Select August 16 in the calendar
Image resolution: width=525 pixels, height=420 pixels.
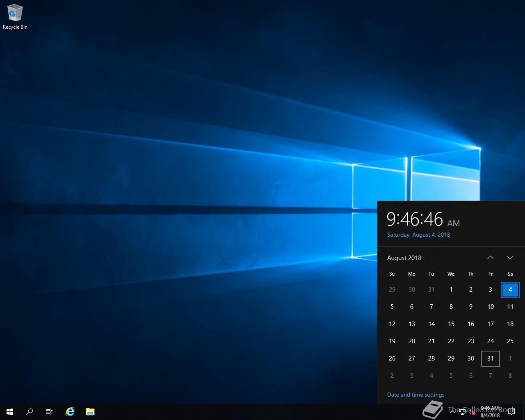pyautogui.click(x=471, y=324)
